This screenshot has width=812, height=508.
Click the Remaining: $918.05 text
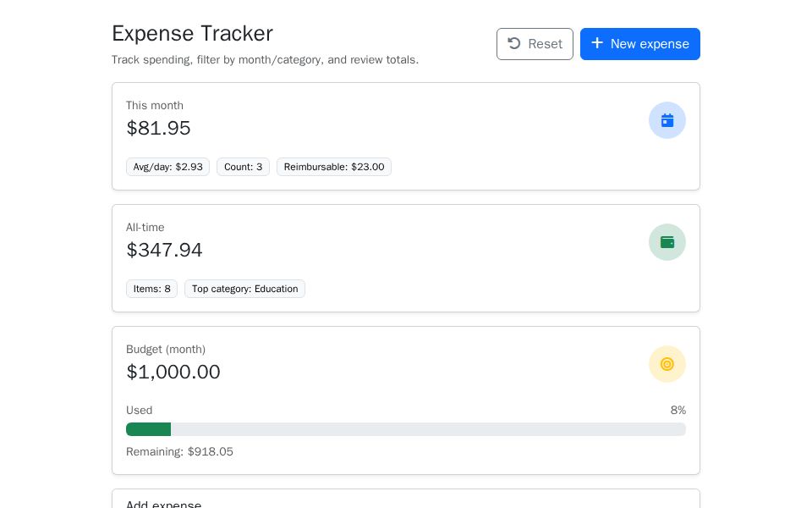click(x=179, y=451)
